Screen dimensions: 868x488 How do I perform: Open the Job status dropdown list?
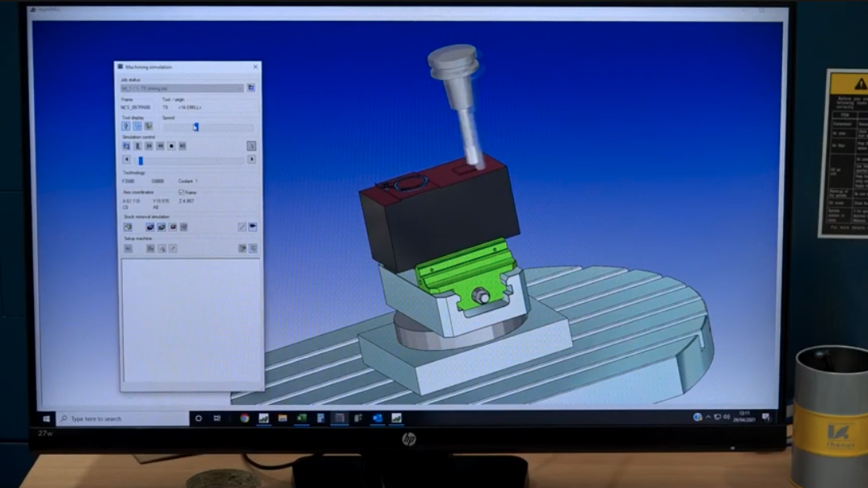(x=183, y=88)
